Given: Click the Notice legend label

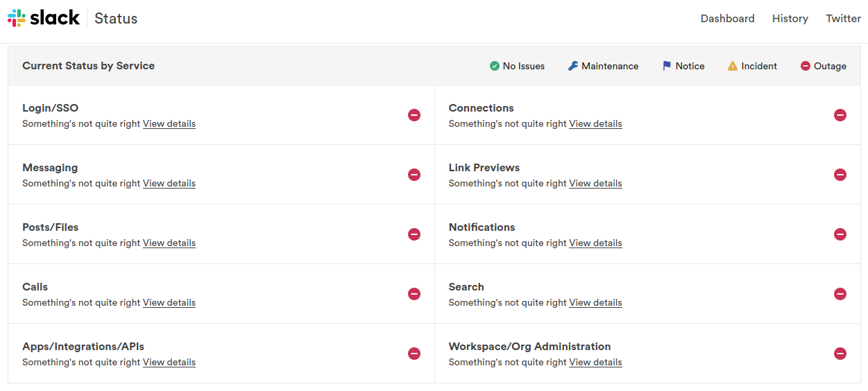Looking at the screenshot, I should (690, 66).
